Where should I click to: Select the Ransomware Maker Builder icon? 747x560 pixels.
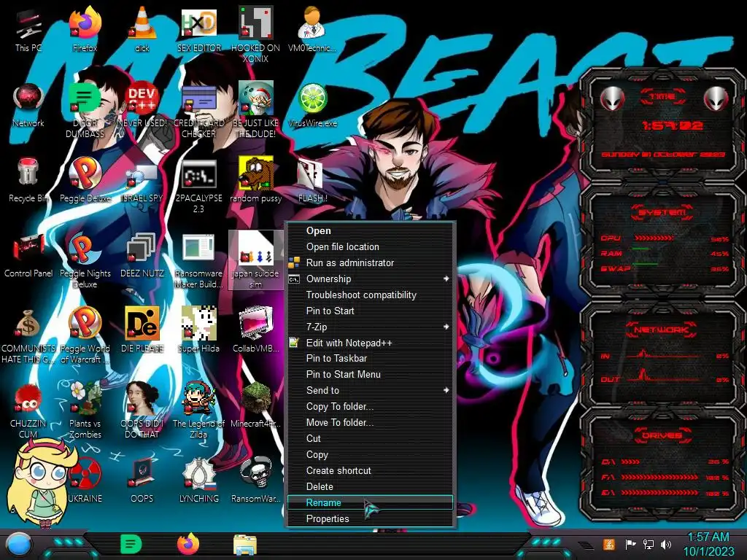198,260
